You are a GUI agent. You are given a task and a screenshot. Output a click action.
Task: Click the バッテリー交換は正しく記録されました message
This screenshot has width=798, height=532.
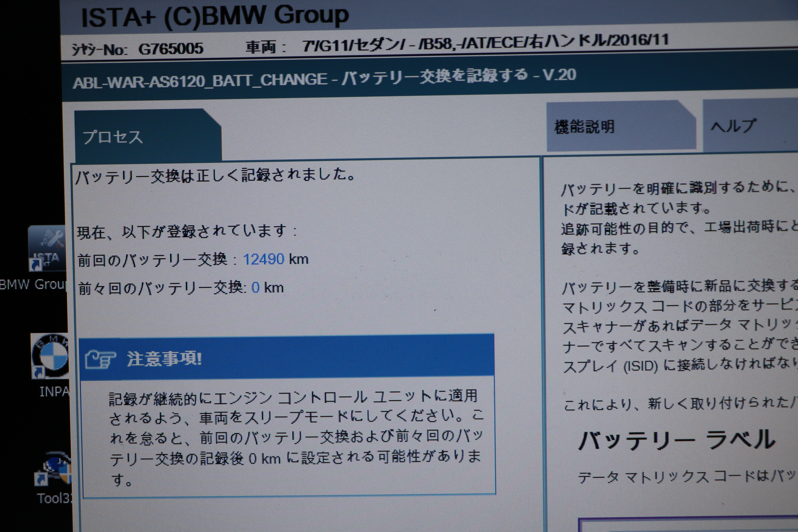coord(215,176)
